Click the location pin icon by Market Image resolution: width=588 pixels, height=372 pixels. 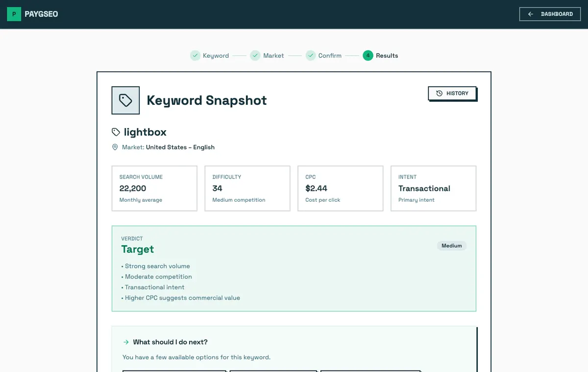[x=115, y=147]
